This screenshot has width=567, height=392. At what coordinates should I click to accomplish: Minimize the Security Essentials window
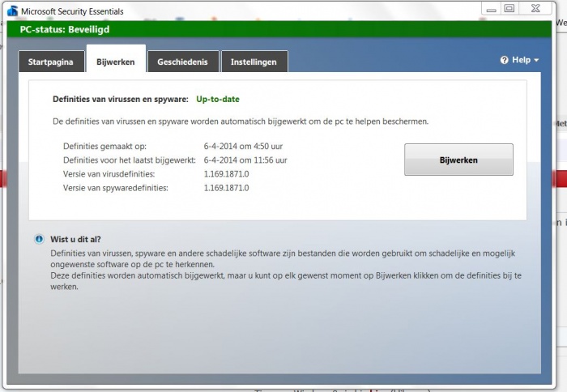(x=491, y=9)
